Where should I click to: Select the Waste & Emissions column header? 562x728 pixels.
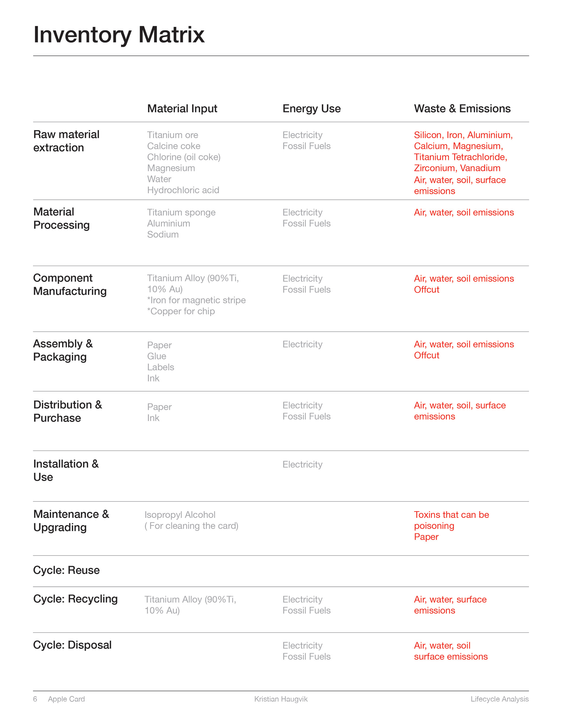[x=462, y=109]
